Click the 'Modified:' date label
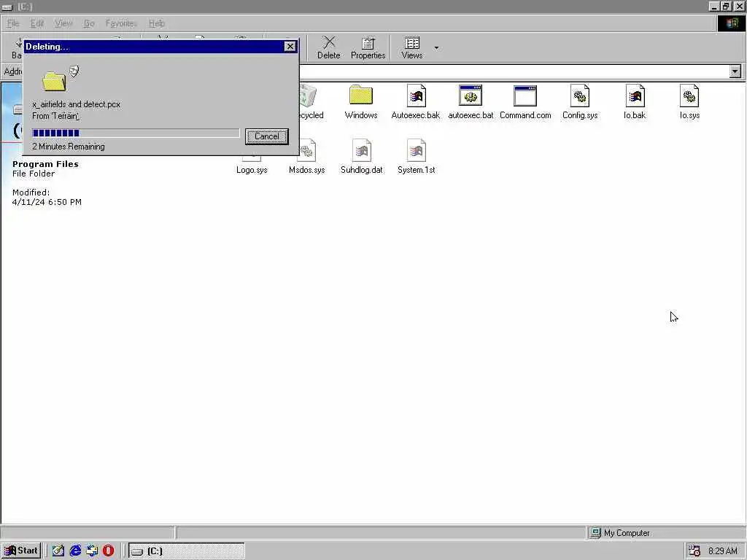Viewport: 747px width, 560px height. coord(31,192)
